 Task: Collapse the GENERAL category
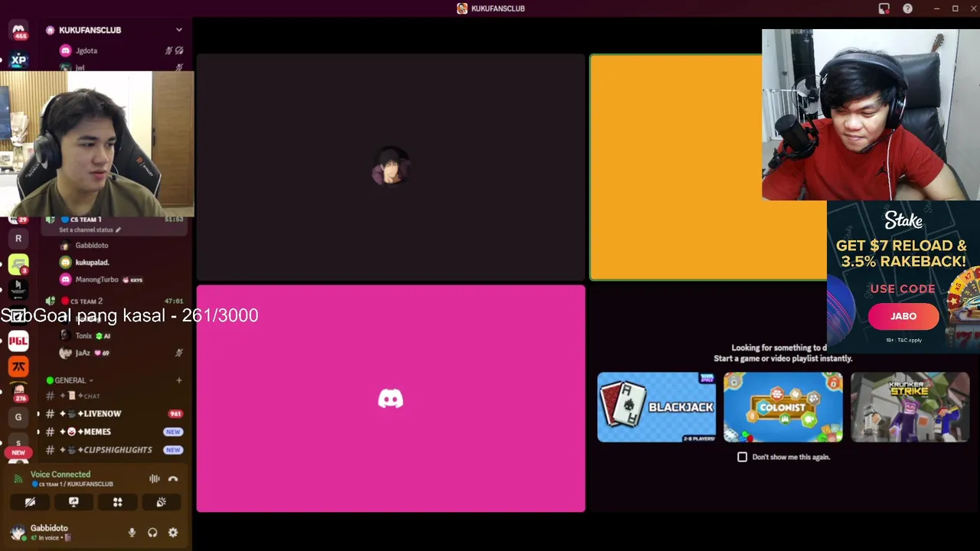pos(70,380)
